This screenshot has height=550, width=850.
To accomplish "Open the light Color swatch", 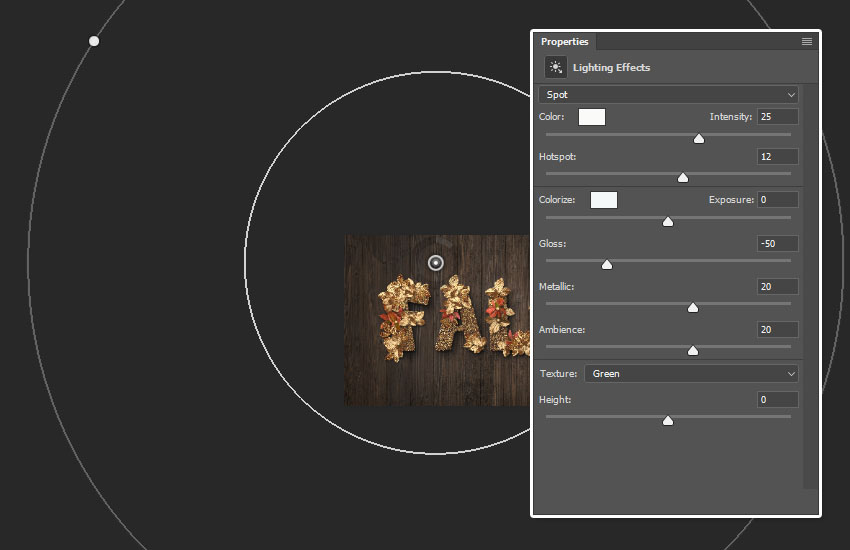I will click(x=592, y=117).
